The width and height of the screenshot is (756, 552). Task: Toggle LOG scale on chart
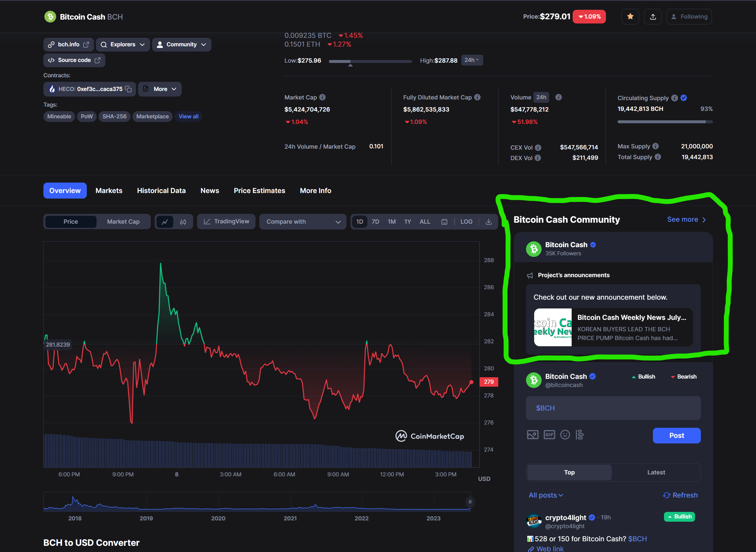point(467,222)
